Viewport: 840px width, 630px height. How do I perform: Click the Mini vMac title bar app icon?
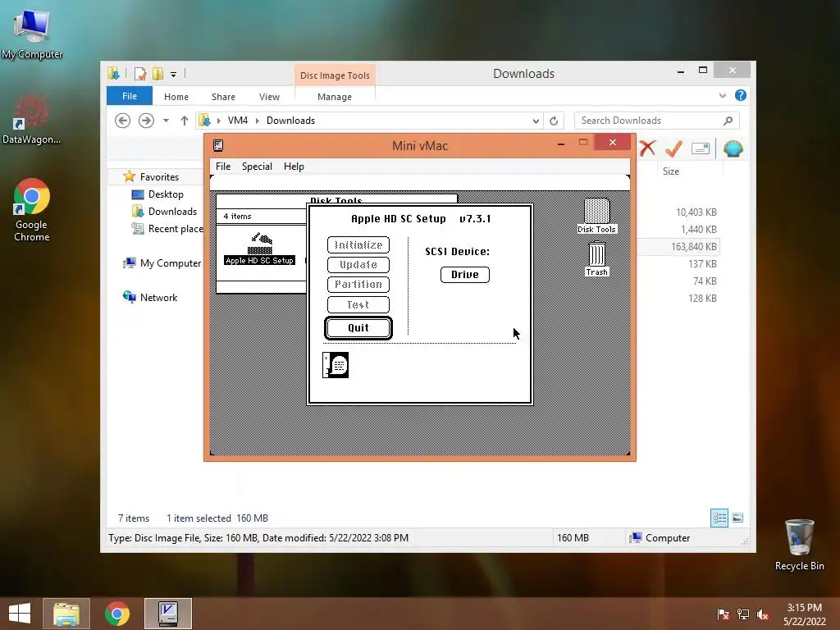218,145
